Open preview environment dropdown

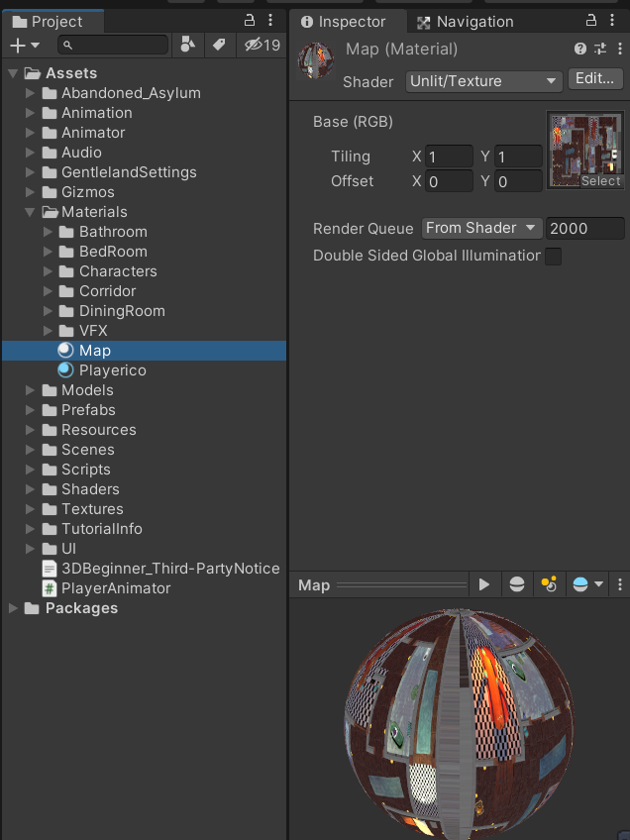[x=587, y=584]
